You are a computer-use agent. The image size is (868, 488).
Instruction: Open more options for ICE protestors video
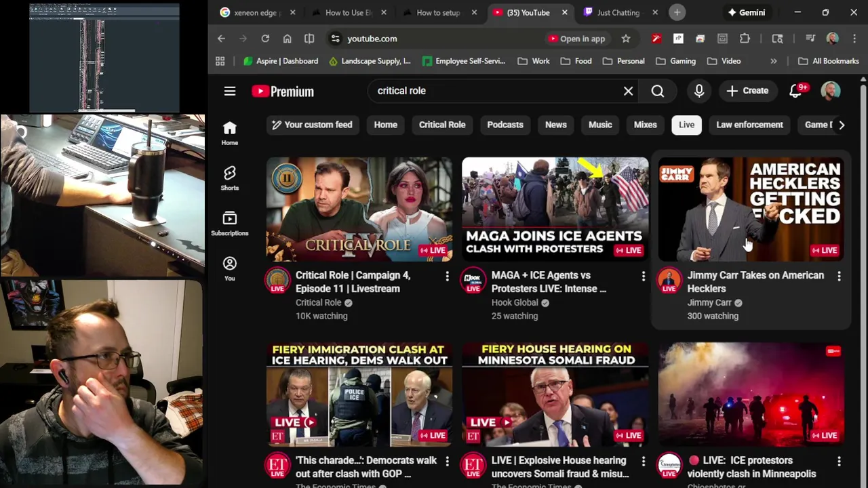(x=839, y=461)
